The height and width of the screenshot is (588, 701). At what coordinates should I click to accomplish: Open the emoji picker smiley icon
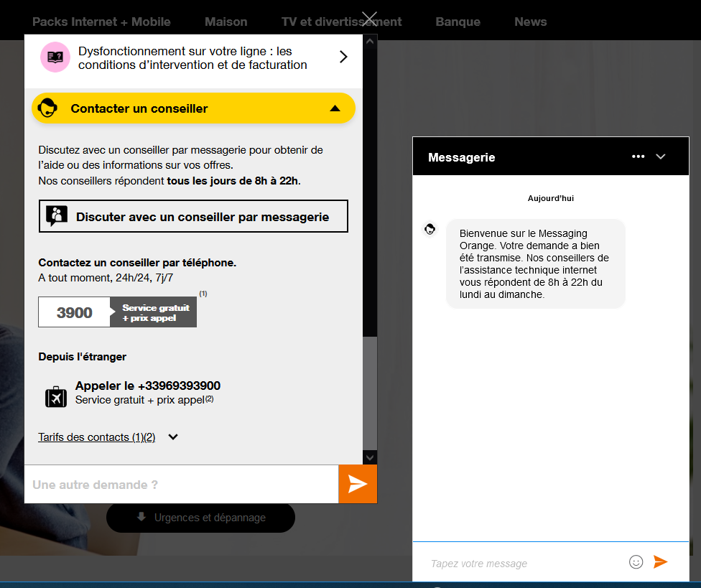click(x=636, y=561)
